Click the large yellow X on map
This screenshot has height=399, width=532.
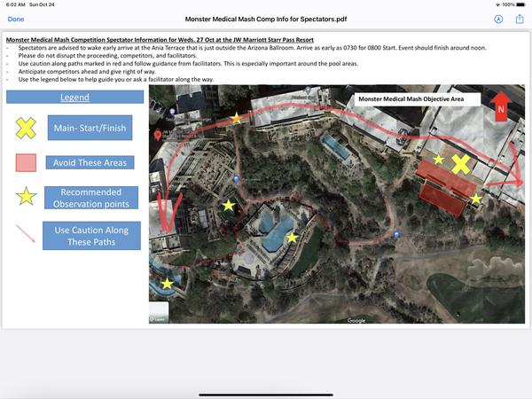pos(460,164)
